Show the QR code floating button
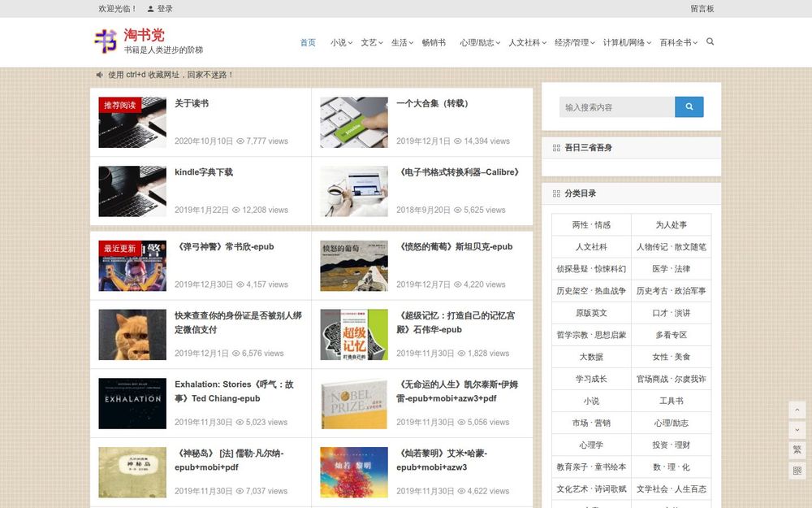This screenshot has width=812, height=508. coord(797,470)
